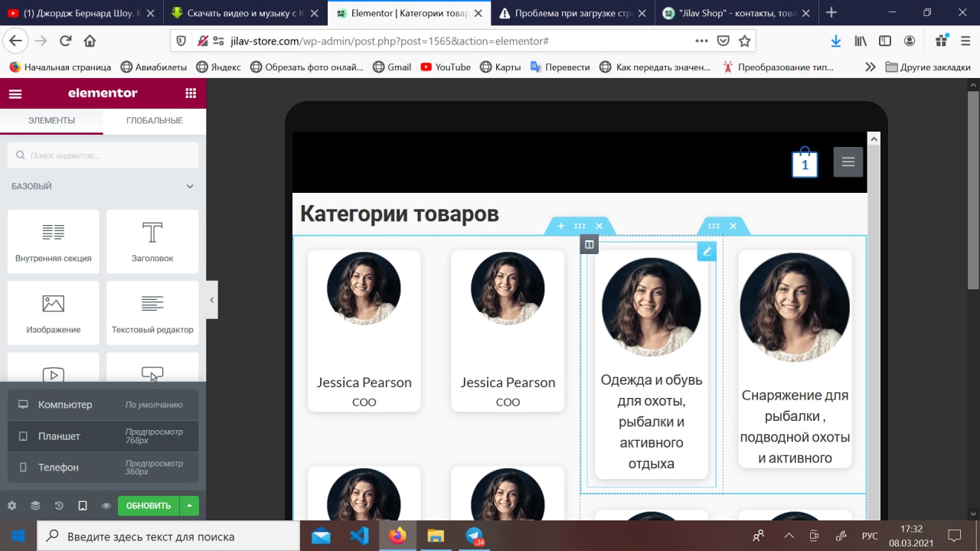
Task: Open the Перевести bookmark
Action: click(560, 67)
